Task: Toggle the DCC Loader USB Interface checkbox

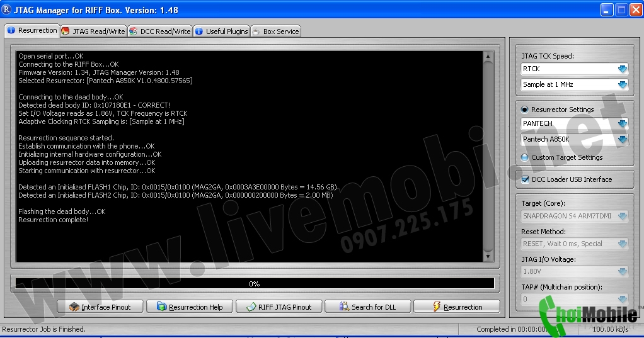Action: [x=525, y=179]
